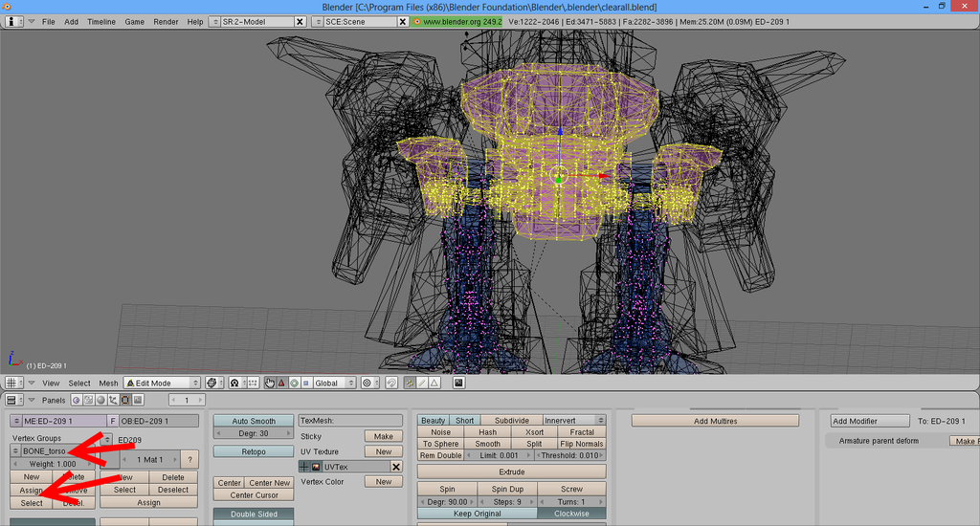Toggle the Beauty subdivide option

click(x=433, y=421)
